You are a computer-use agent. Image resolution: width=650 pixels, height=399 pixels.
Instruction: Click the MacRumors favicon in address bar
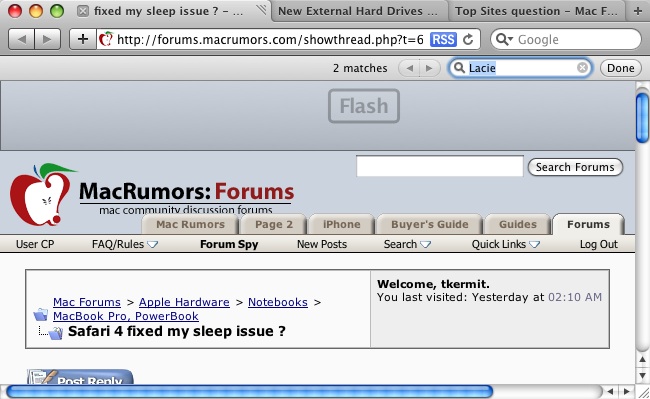106,39
